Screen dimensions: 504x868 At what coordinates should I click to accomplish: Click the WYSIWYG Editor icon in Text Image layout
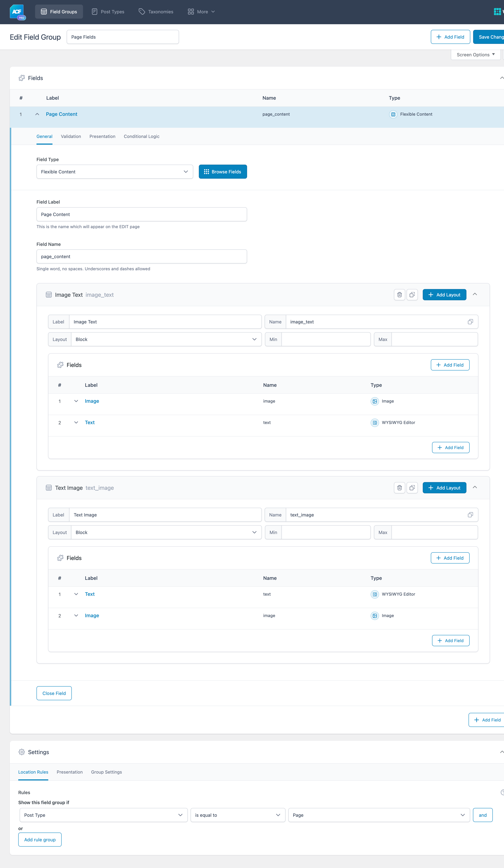coord(374,594)
